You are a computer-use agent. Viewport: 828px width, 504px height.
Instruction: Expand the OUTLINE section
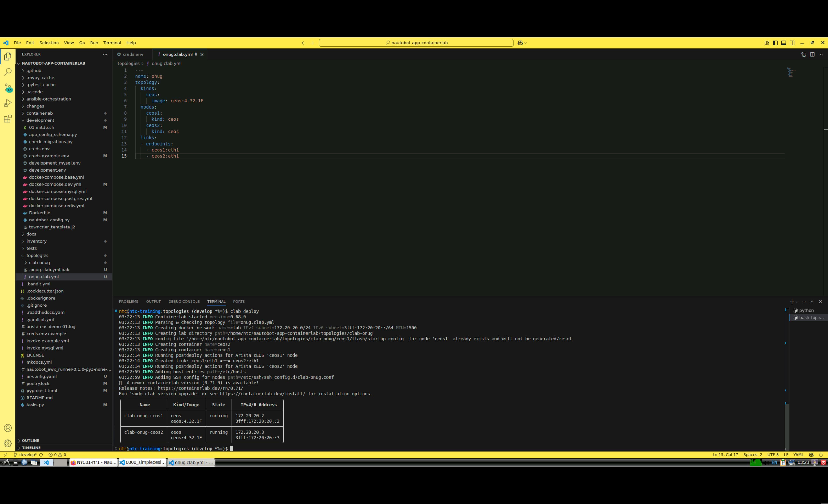click(31, 440)
